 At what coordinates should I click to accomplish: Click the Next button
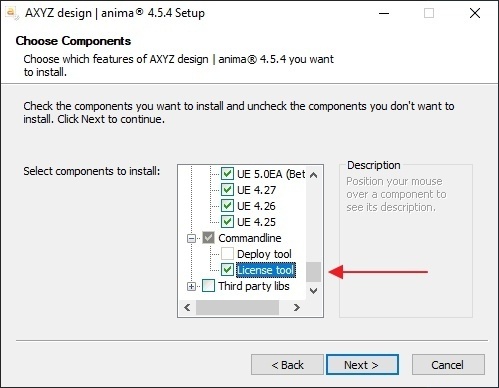coord(362,365)
